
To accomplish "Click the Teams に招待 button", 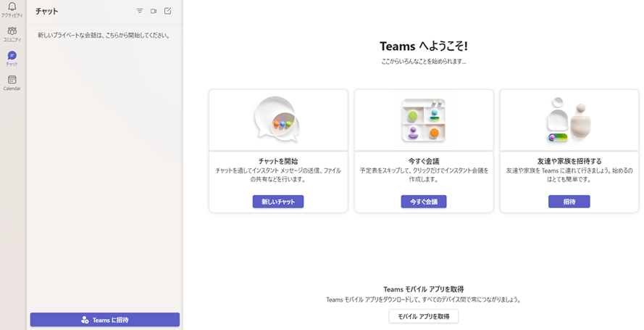I will 105,320.
